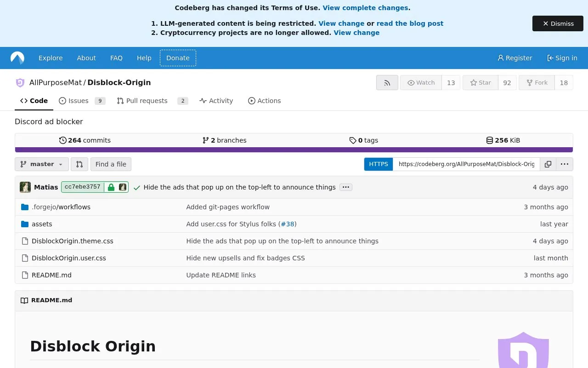Open the 2 branches list
588x368 pixels.
[225, 140]
